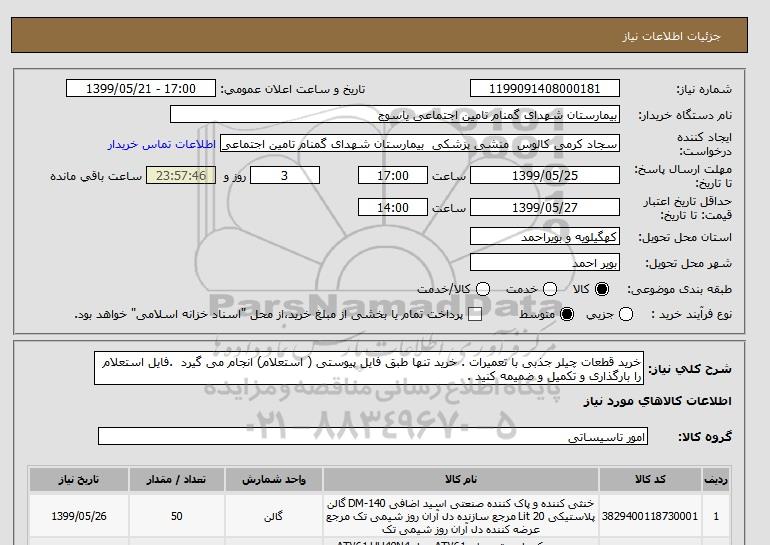770x545 pixels.
Task: Click the کد کالا column header
Action: point(650,480)
